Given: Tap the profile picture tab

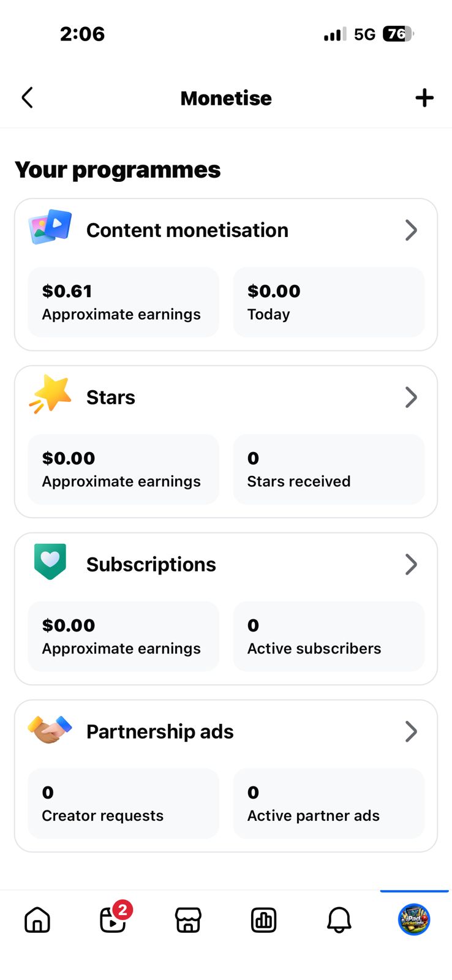Looking at the screenshot, I should pyautogui.click(x=414, y=920).
